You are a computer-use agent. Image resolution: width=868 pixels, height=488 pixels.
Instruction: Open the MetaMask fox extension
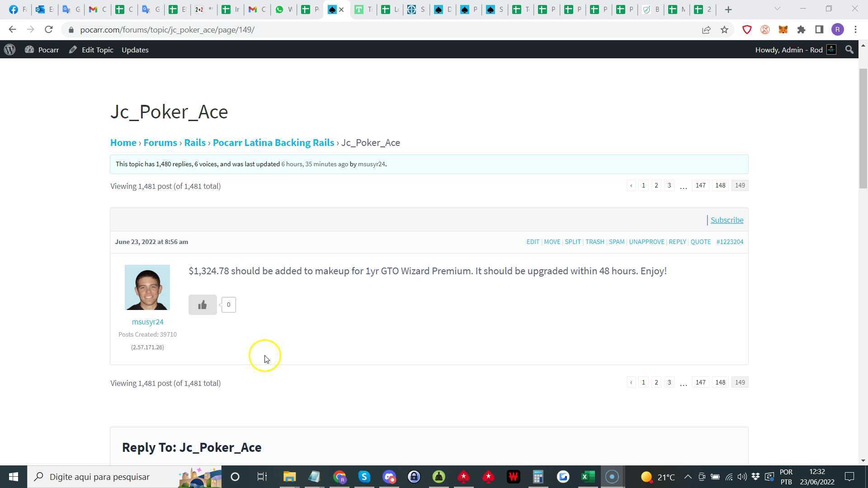pos(783,30)
